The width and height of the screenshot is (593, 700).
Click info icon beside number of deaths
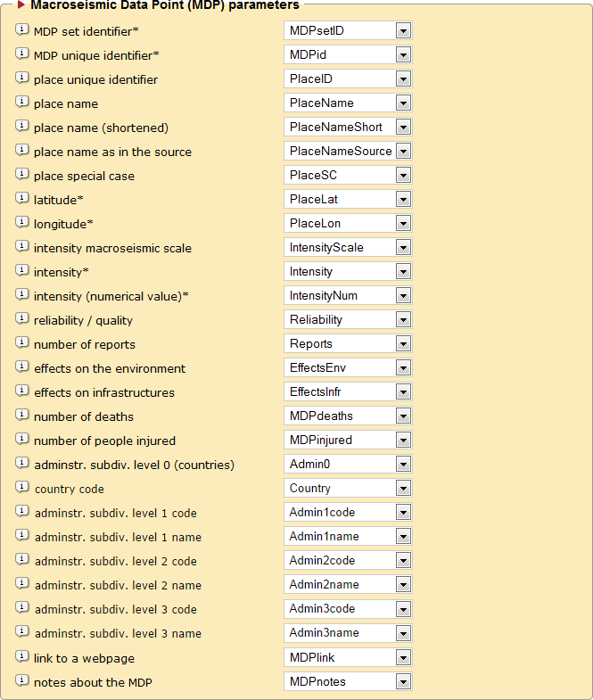point(22,416)
